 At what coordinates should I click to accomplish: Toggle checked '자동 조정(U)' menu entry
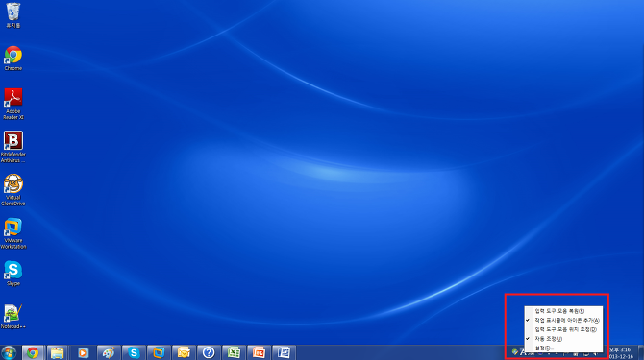click(563, 339)
